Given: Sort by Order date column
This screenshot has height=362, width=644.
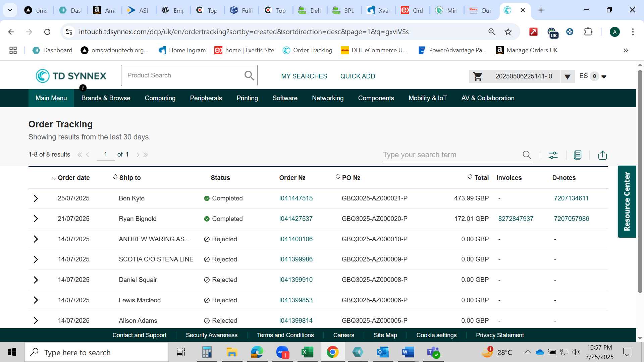Looking at the screenshot, I should tap(71, 178).
